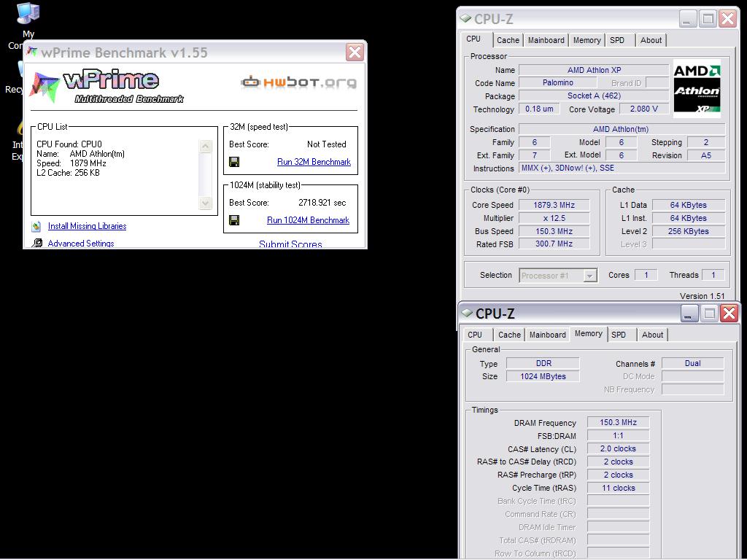Click the Cycle Time 11 clocks value
Screen dimensions: 747x560
(x=618, y=488)
